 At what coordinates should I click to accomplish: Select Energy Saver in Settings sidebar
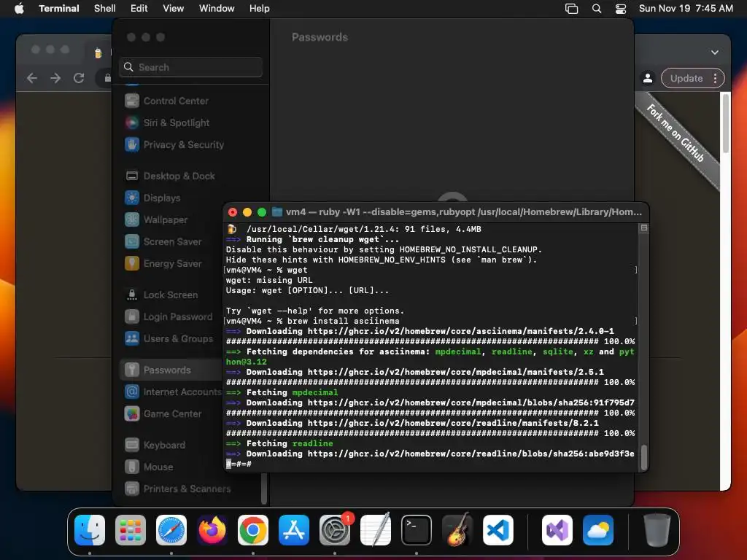(x=171, y=264)
